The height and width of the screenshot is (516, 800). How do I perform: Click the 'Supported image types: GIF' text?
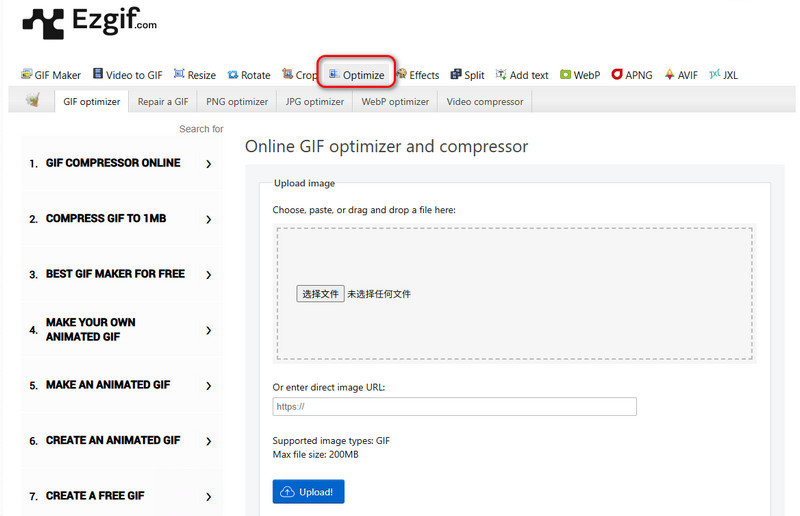(331, 440)
